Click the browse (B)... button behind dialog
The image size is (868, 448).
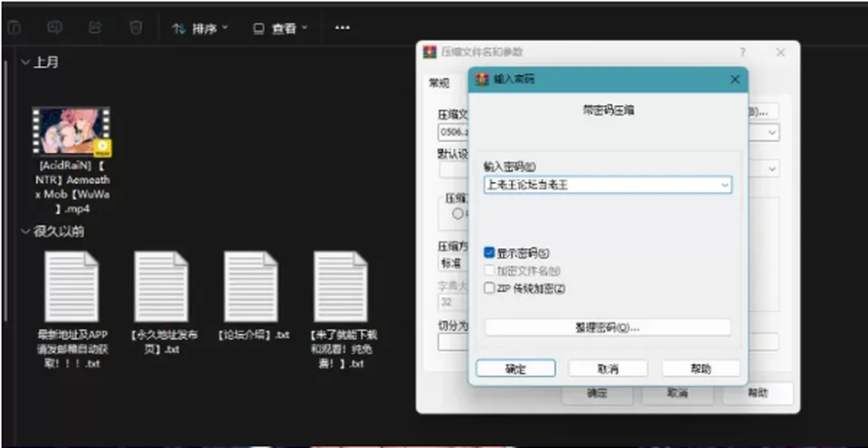[763, 112]
